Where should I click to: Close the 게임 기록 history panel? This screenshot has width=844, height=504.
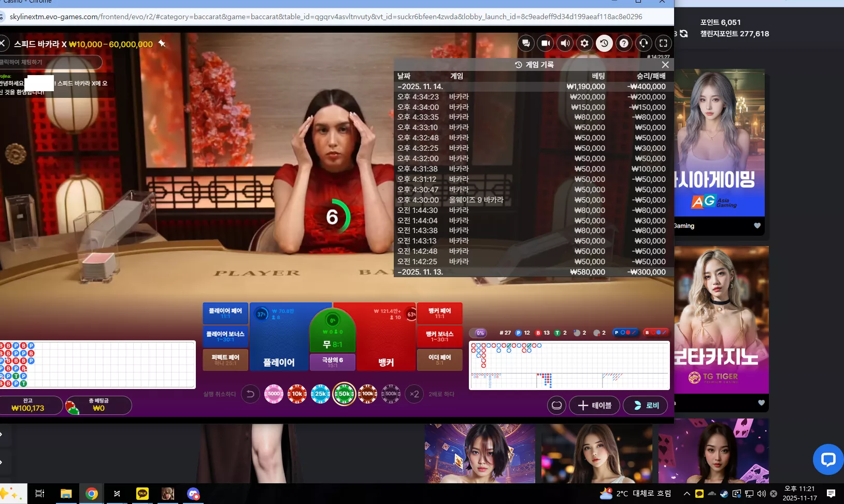click(x=665, y=65)
